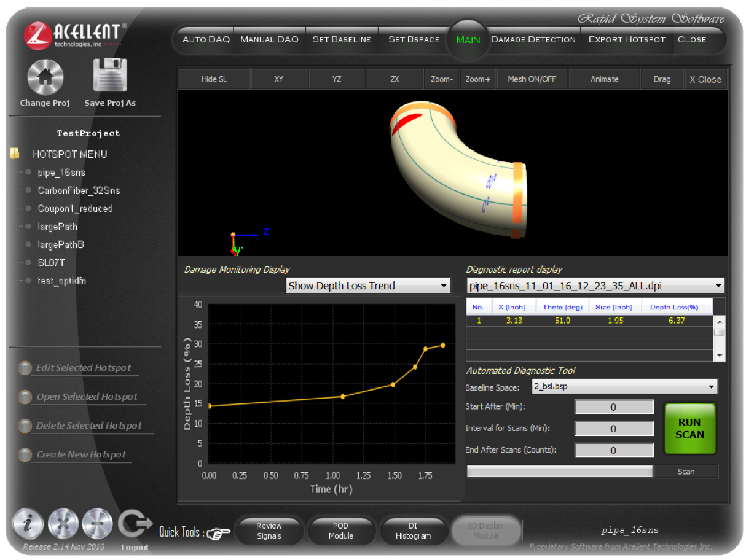
Task: Click the Save Proj As disk icon
Action: [x=110, y=76]
